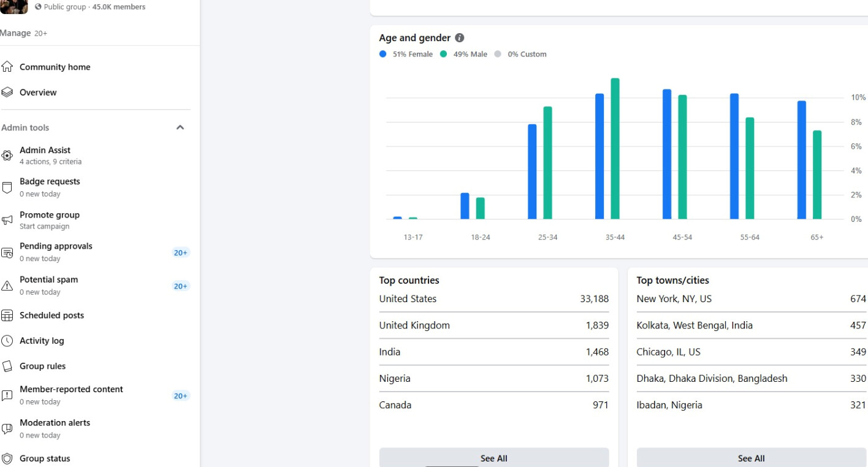Click See All under Top towns/cities
The height and width of the screenshot is (467, 868).
click(751, 458)
